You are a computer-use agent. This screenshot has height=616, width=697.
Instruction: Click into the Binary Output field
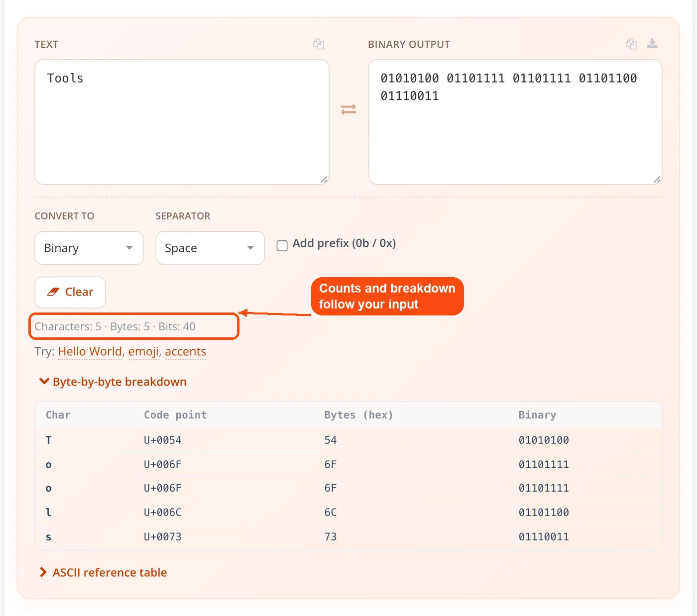click(515, 122)
